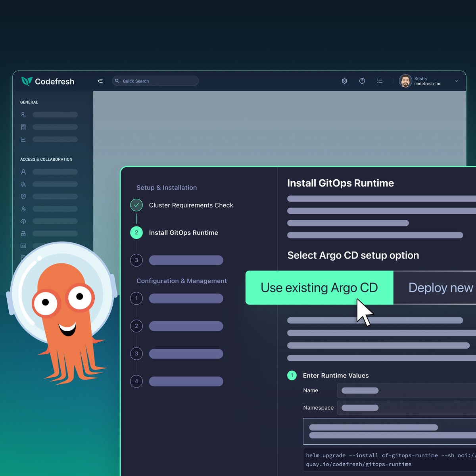Click the Enter Runtime Values step number badge
This screenshot has width=476, height=476.
tap(292, 375)
